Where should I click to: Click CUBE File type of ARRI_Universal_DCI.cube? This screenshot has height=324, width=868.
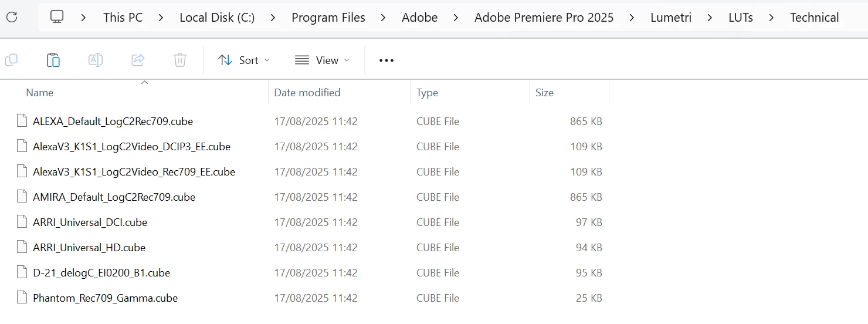[438, 222]
